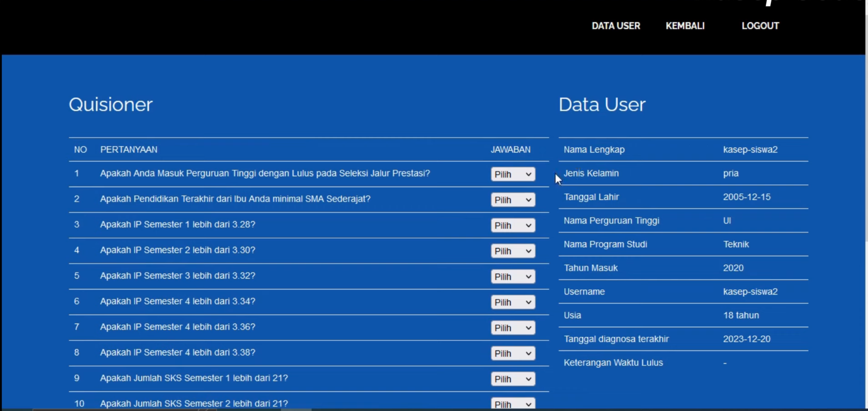Click the PERTANYAAN column header
This screenshot has height=411, width=868.
[x=129, y=150]
